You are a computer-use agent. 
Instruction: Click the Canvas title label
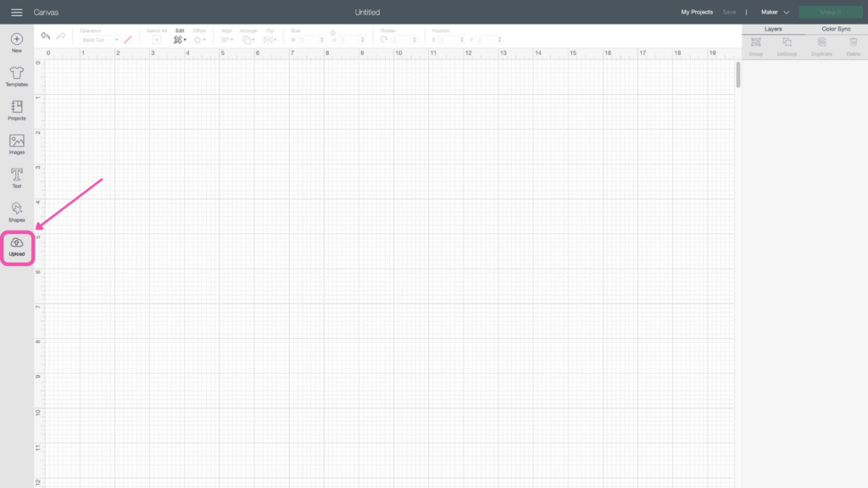pyautogui.click(x=46, y=12)
